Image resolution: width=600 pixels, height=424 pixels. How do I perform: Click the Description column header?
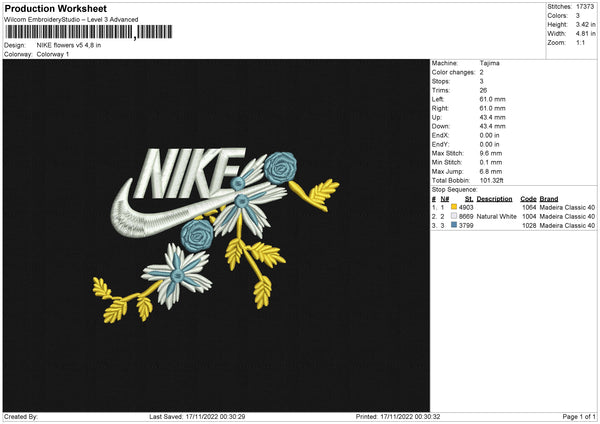(x=494, y=199)
